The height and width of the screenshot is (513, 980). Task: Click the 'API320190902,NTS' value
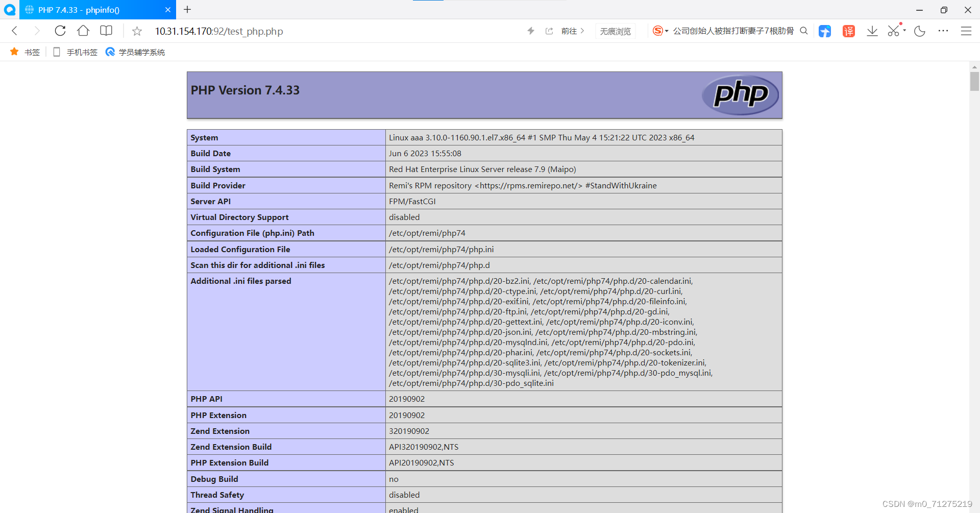(x=424, y=447)
